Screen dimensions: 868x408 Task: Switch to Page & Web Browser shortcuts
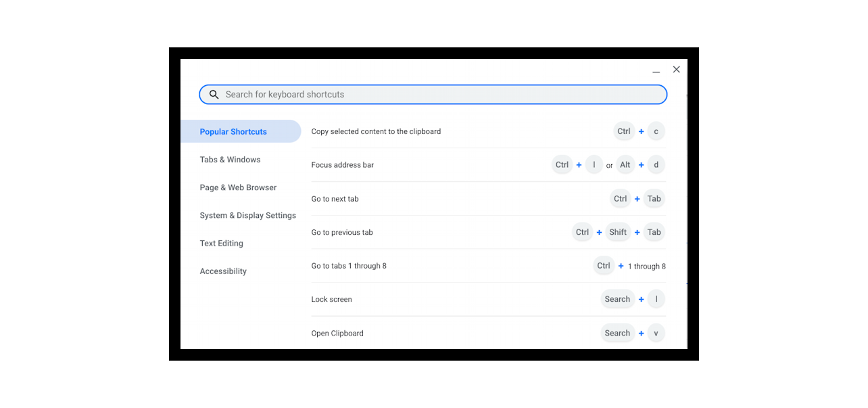tap(238, 187)
